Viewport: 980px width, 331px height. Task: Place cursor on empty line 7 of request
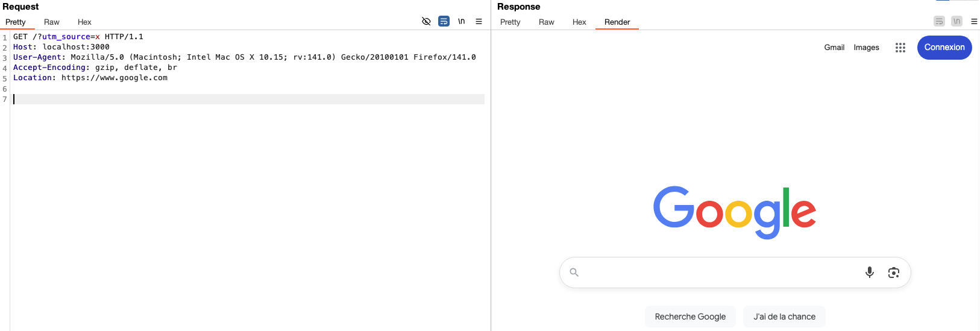pyautogui.click(x=248, y=99)
